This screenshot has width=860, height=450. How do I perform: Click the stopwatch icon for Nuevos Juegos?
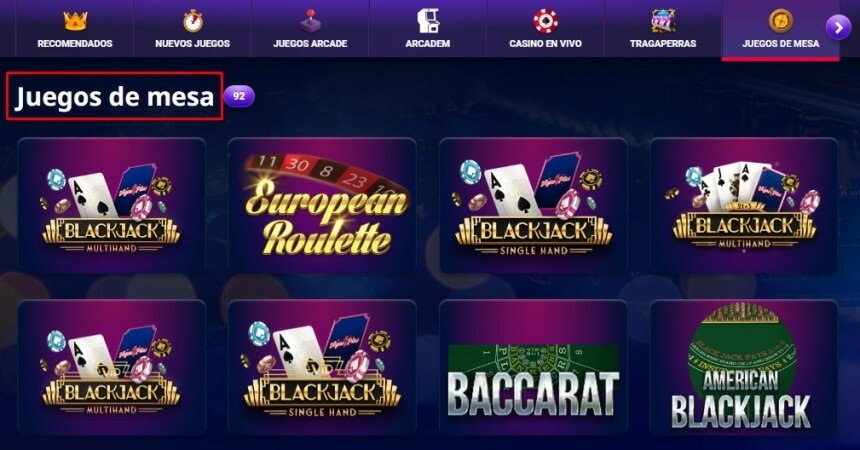pos(193,21)
